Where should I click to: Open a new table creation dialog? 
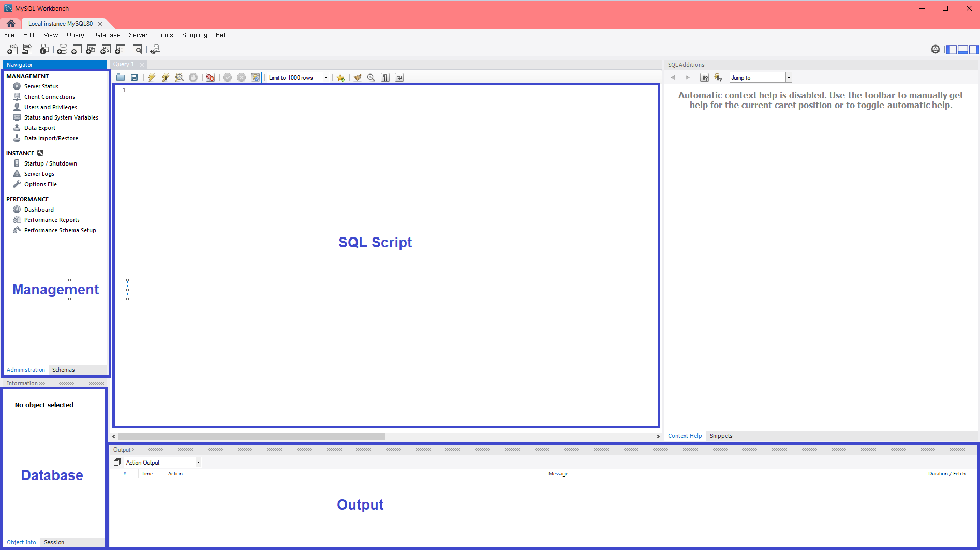[77, 49]
